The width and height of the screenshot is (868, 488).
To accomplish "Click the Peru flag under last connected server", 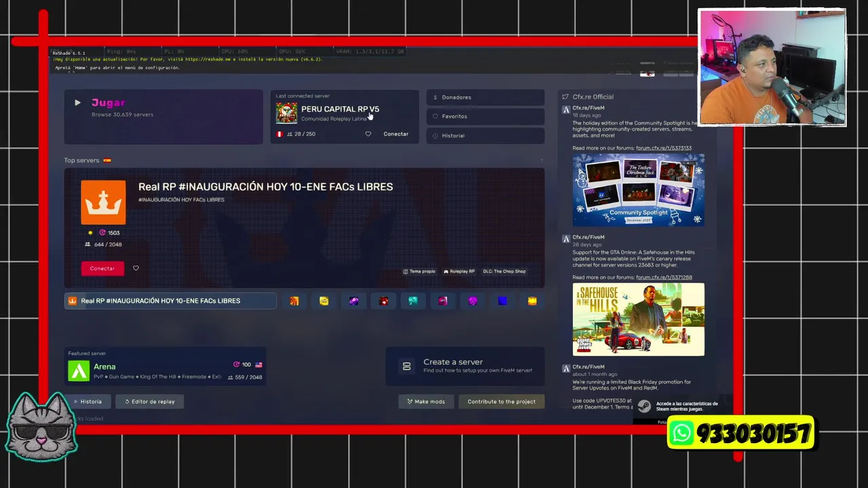I will [279, 134].
